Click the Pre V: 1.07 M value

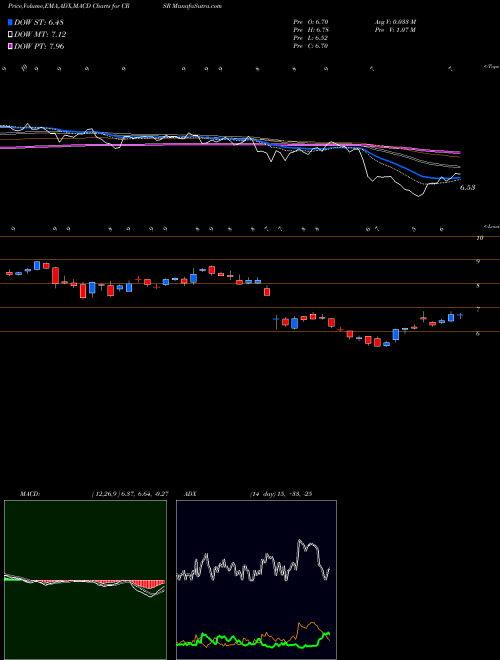coord(395,30)
